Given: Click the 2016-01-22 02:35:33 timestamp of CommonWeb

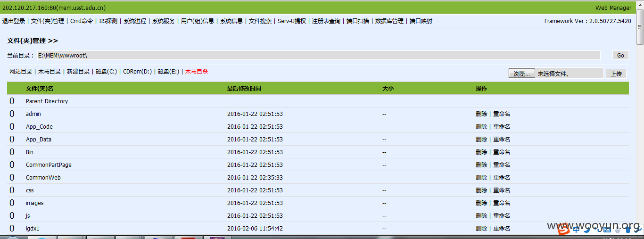Looking at the screenshot, I should point(255,178).
